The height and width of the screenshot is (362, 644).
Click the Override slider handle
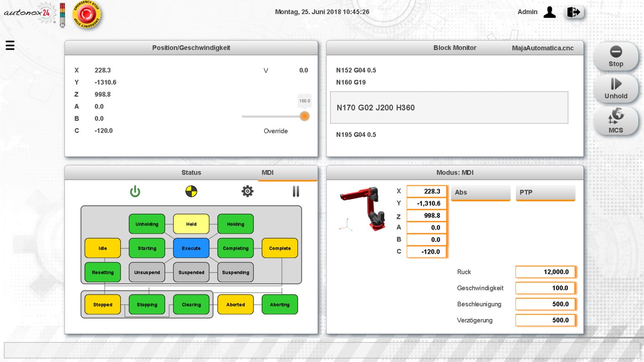[304, 116]
